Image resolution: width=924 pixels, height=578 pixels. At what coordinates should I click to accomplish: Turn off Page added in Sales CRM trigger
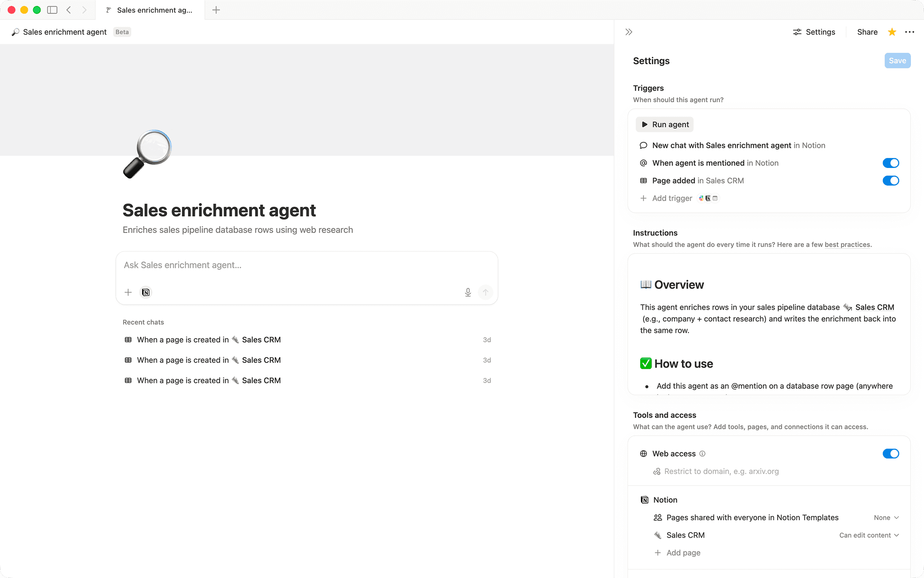(891, 181)
